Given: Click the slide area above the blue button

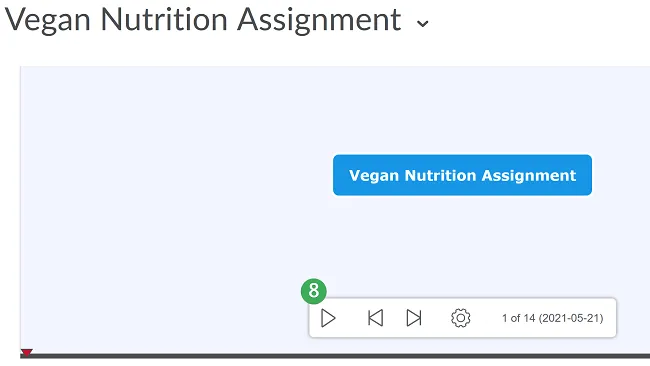Looking at the screenshot, I should (462, 110).
